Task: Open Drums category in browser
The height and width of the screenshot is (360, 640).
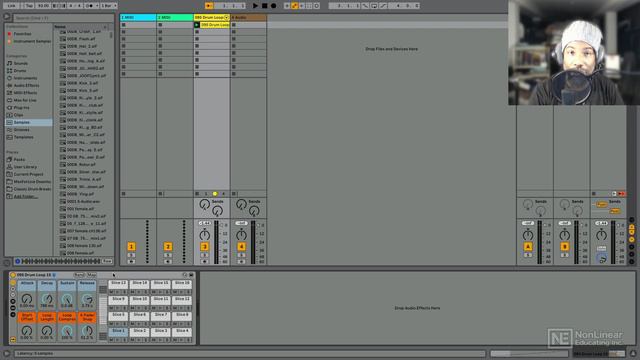Action: [x=20, y=71]
